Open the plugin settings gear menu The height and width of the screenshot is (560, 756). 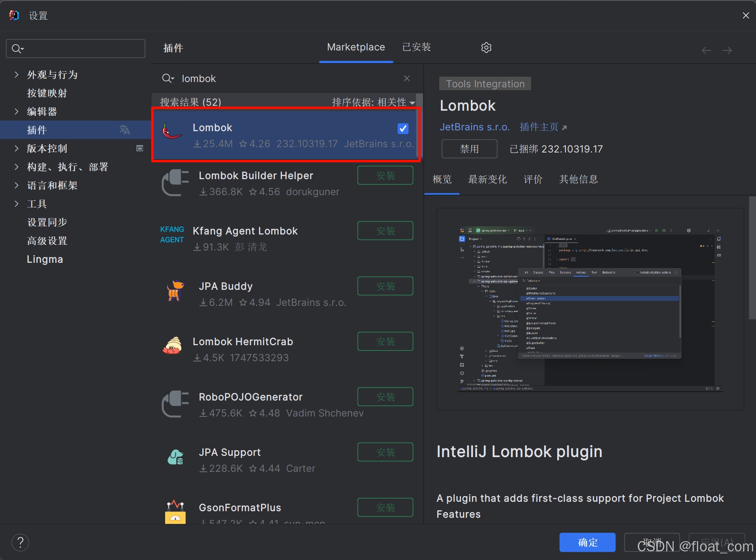coord(486,48)
